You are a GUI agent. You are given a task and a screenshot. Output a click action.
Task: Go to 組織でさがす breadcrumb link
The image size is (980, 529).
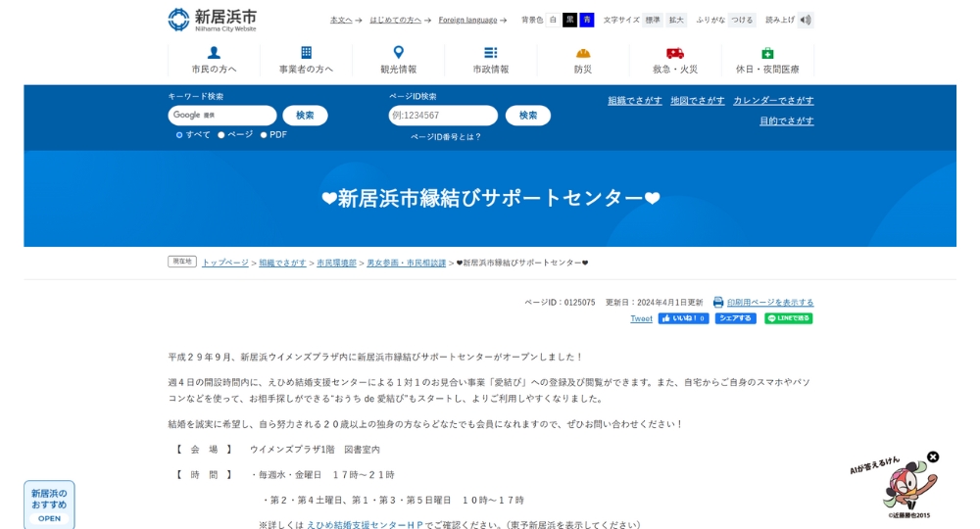282,263
